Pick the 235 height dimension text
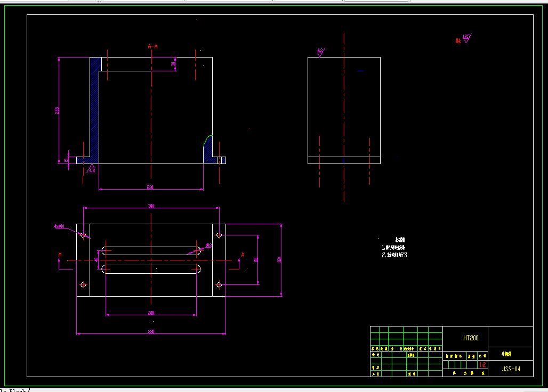 (x=57, y=110)
